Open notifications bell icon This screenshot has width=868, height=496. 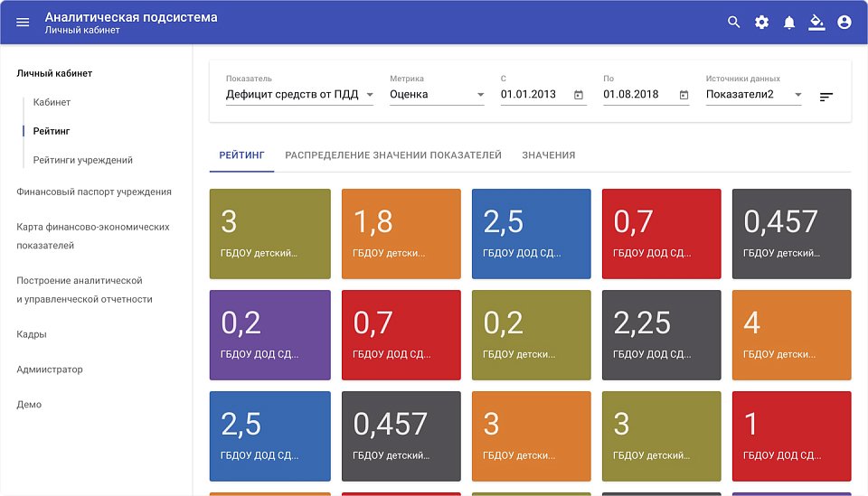click(x=789, y=23)
